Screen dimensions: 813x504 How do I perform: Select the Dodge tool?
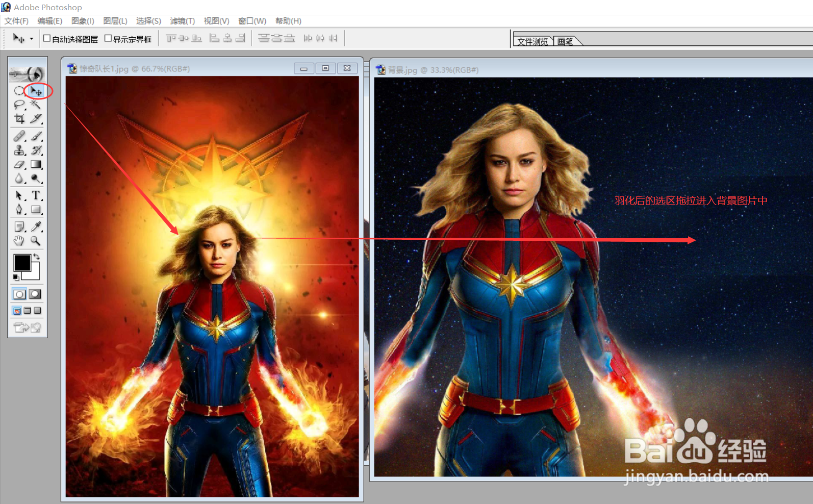(x=36, y=179)
